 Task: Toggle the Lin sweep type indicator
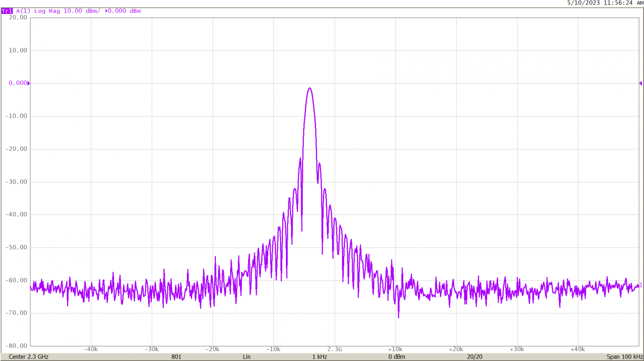point(247,357)
